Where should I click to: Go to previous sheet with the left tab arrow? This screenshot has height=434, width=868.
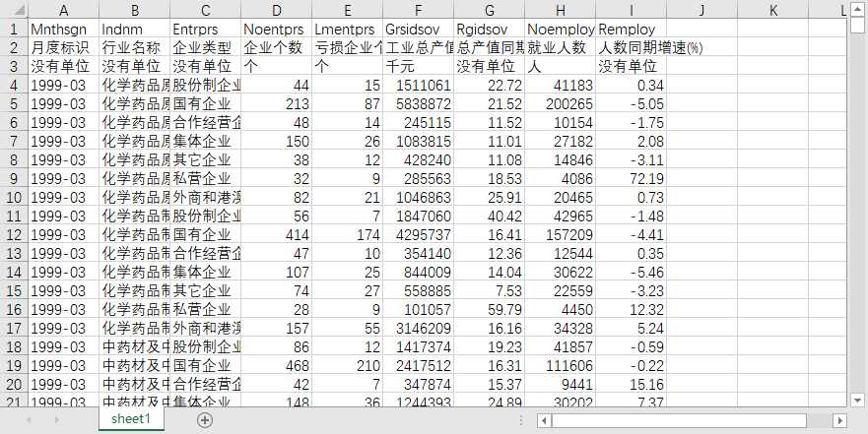29,420
